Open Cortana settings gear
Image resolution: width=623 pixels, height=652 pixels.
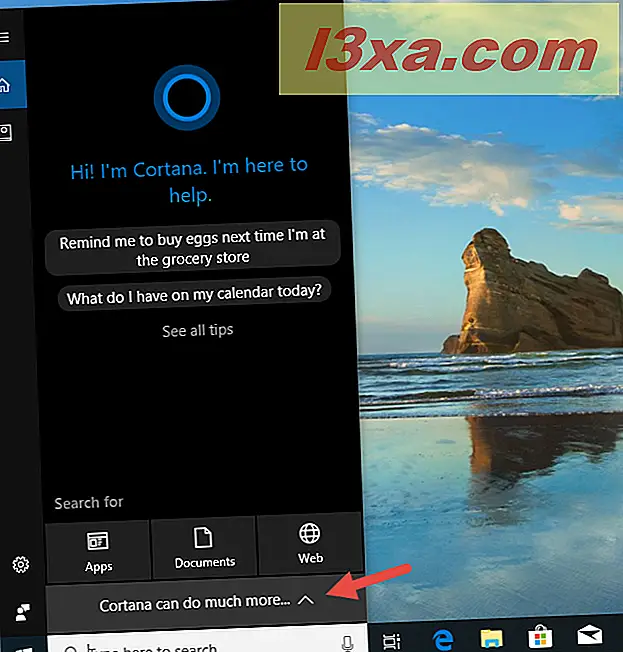coord(21,564)
